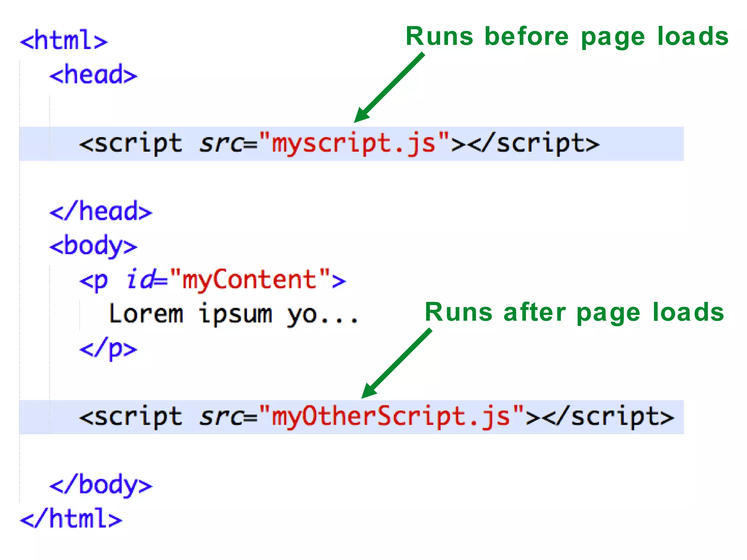Click the closing </head> tag
This screenshot has height=560, width=747.
pos(101,211)
